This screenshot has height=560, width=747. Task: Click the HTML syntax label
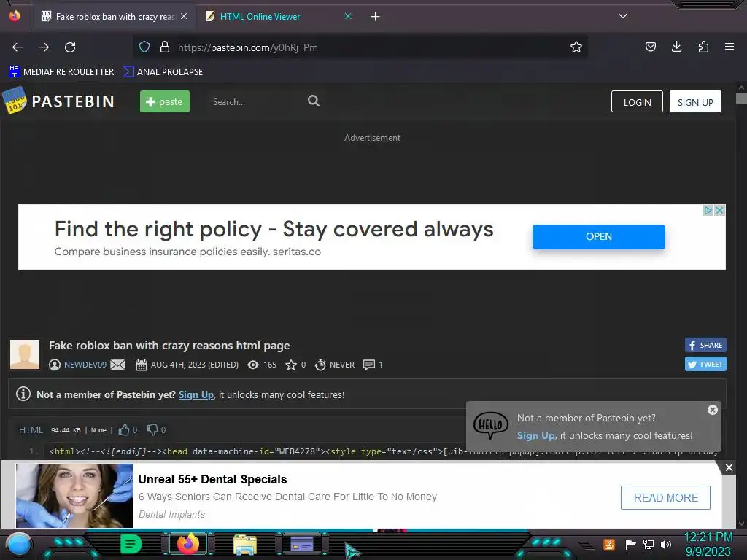(31, 430)
